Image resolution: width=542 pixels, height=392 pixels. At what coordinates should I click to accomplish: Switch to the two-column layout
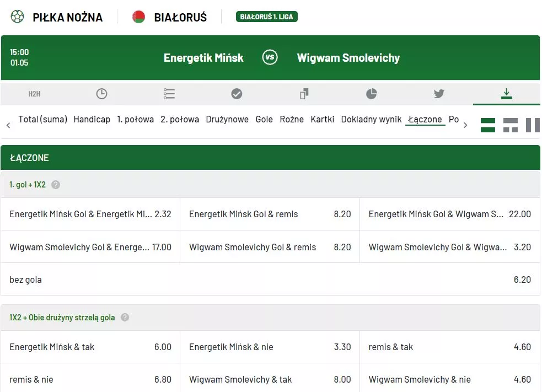[533, 125]
